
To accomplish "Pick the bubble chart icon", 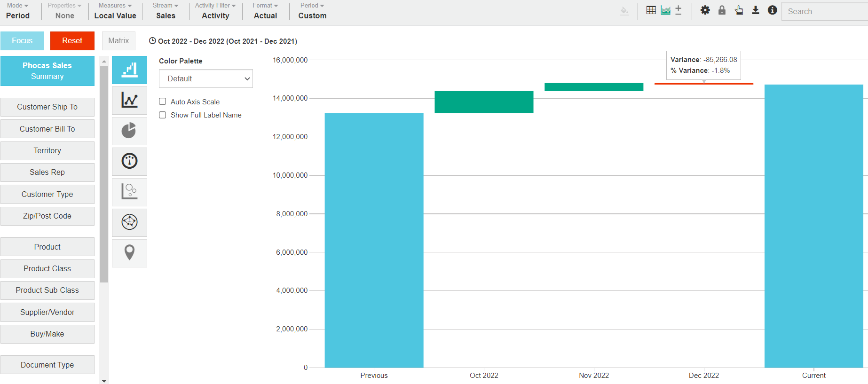I will [129, 192].
